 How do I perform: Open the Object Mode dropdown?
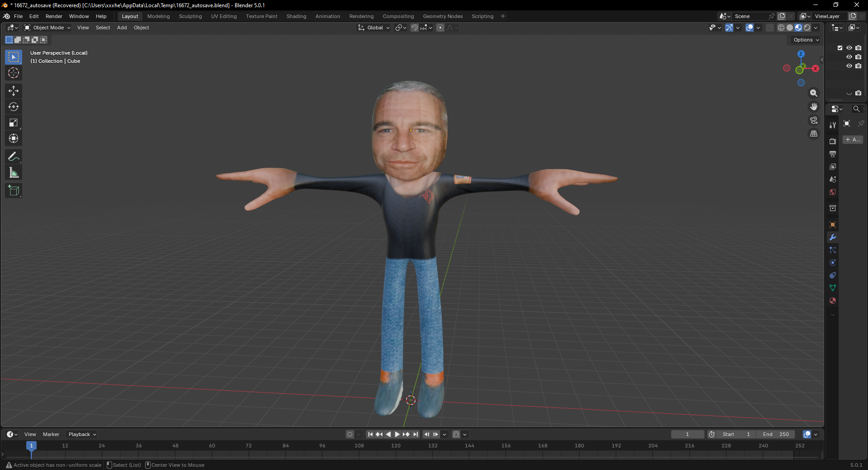click(47, 28)
